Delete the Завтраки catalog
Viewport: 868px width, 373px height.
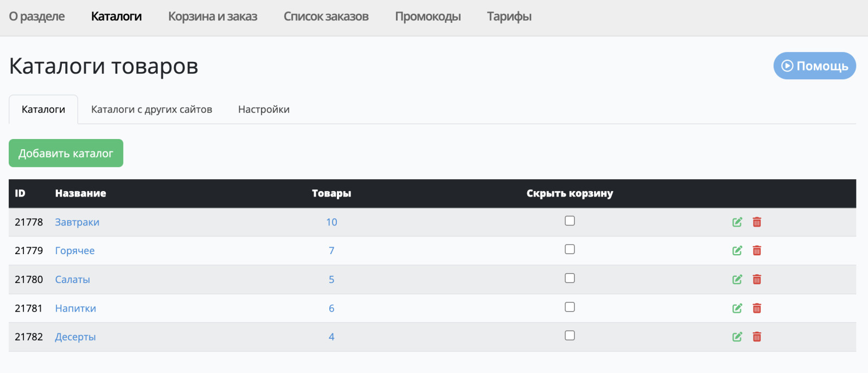[757, 222]
